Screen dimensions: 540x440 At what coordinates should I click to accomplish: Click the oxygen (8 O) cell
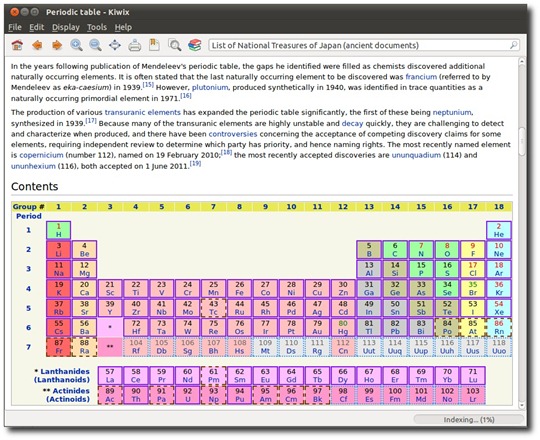pos(447,250)
